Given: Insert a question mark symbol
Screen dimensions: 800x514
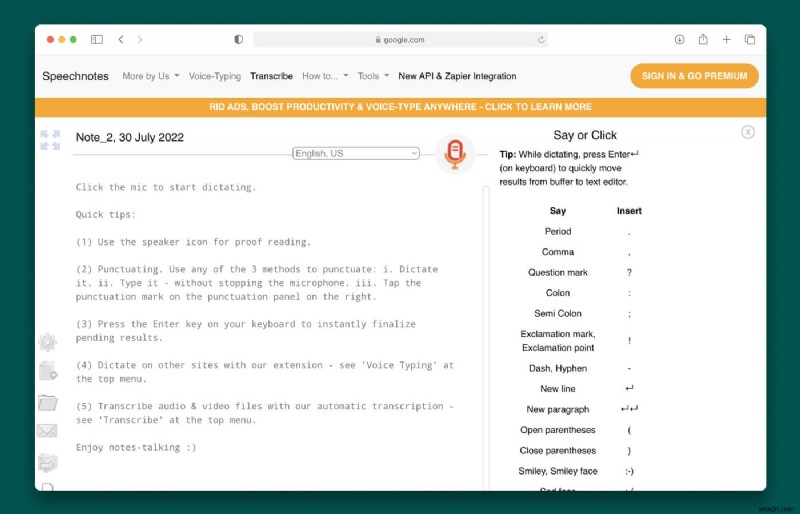Looking at the screenshot, I should click(629, 273).
